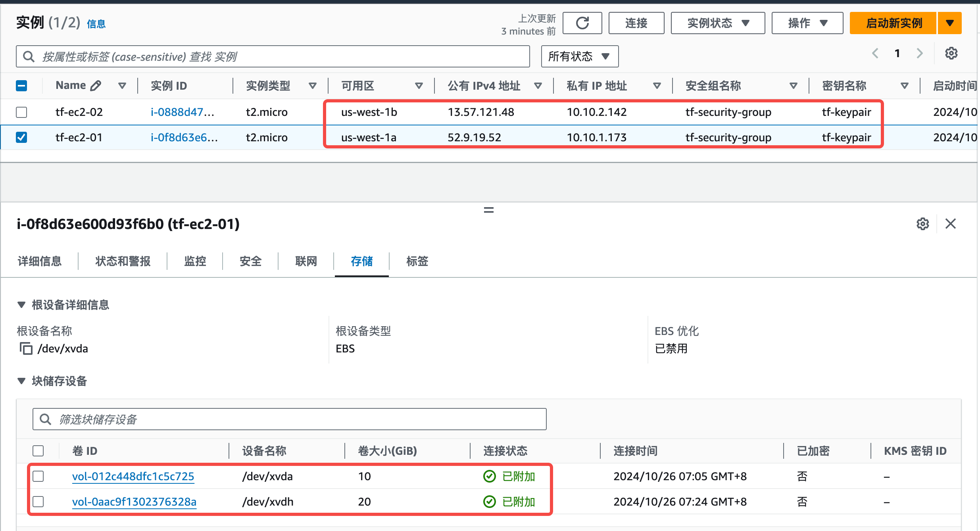The image size is (980, 531).
Task: Select the tf-ec2-02 instance checkbox
Action: coord(21,112)
